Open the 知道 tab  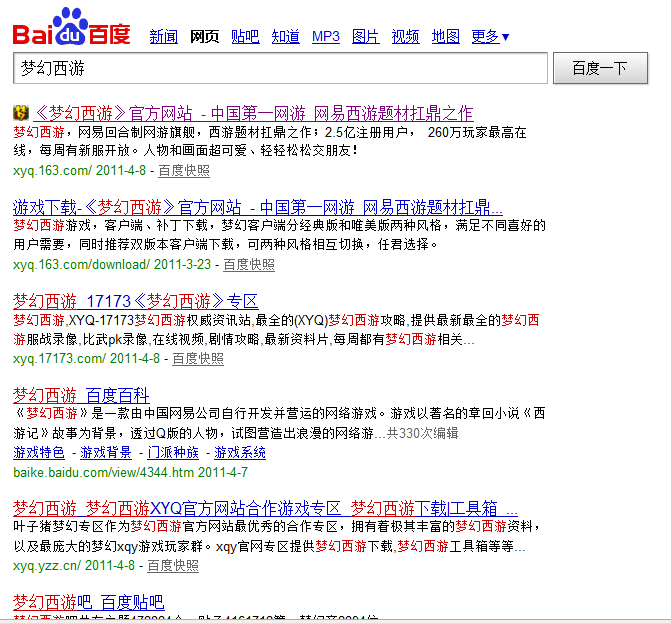(285, 37)
